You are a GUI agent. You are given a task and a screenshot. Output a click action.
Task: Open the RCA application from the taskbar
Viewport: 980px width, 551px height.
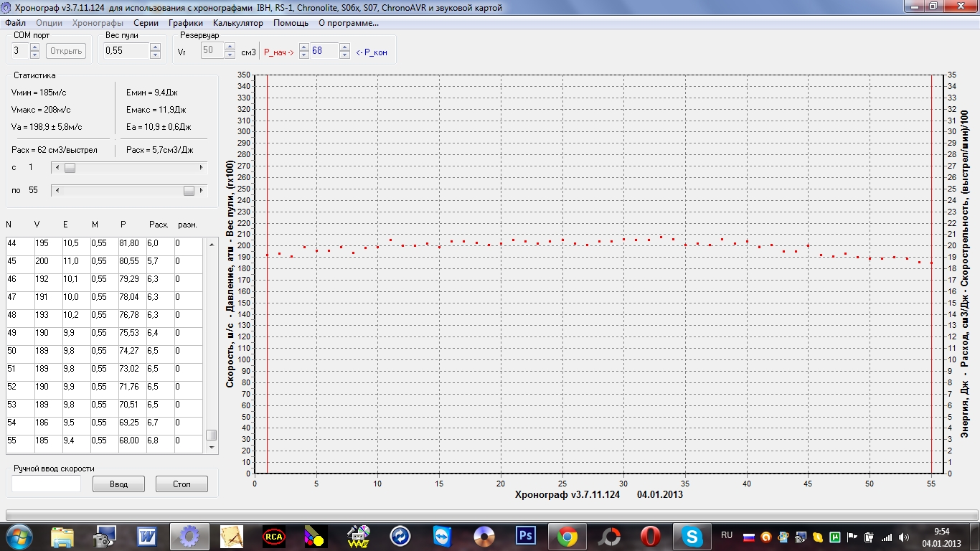[x=274, y=537]
